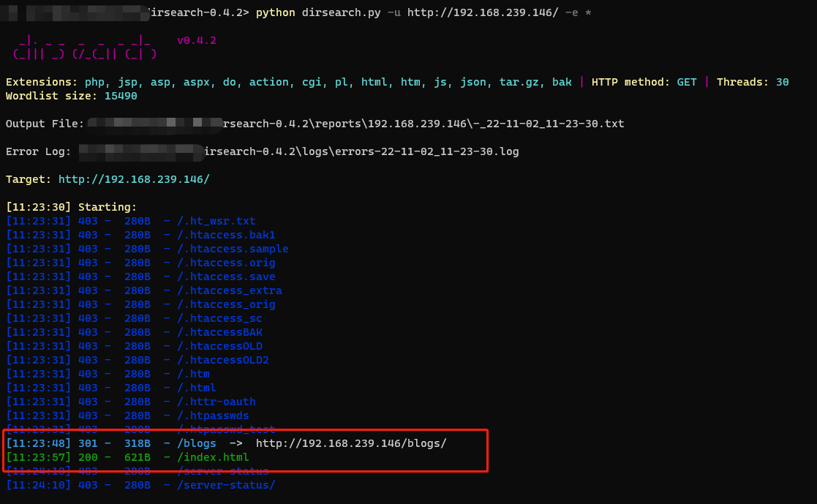
Task: Click the /.htpasswds entry
Action: (x=213, y=416)
